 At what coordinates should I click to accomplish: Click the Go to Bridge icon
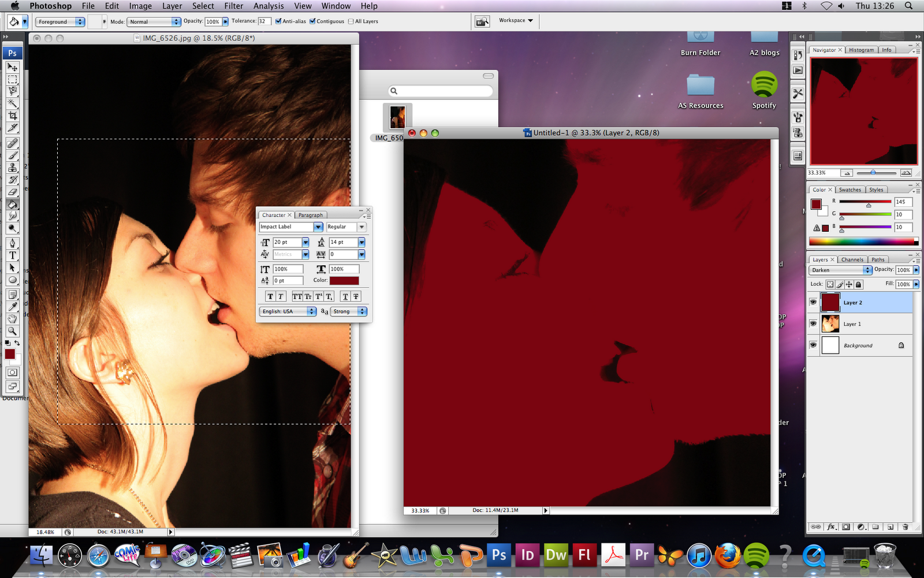click(482, 21)
